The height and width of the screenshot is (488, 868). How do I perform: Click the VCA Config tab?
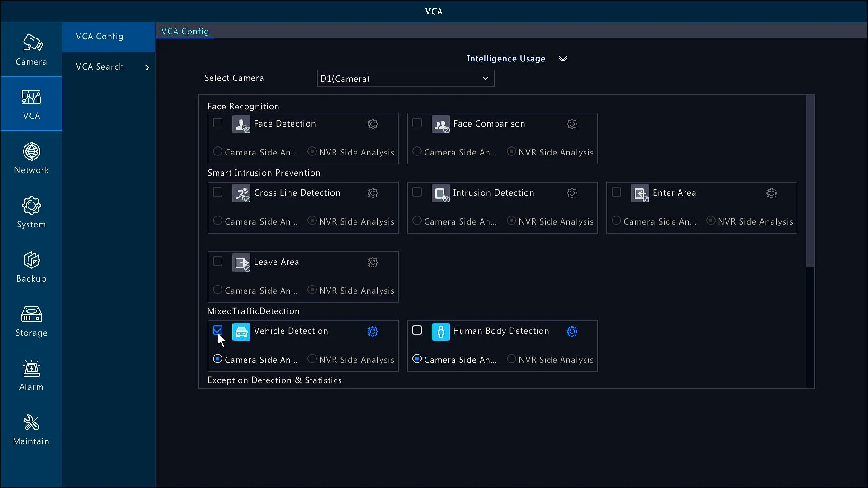pos(185,31)
